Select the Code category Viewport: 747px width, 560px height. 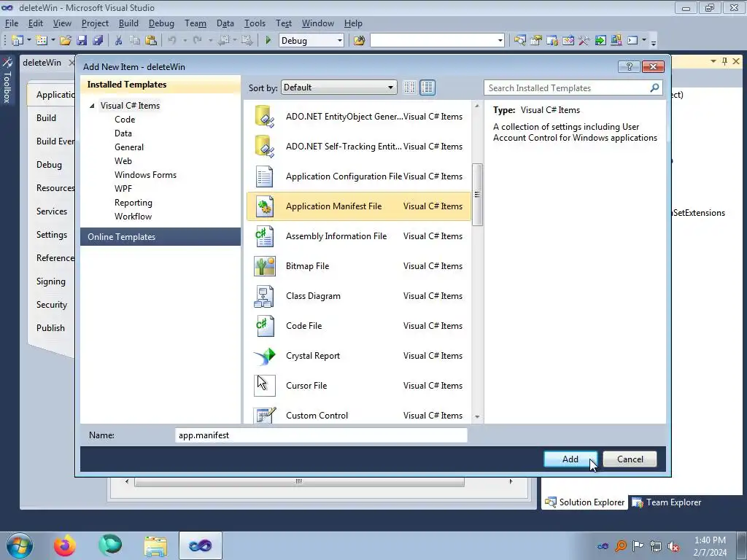(125, 120)
